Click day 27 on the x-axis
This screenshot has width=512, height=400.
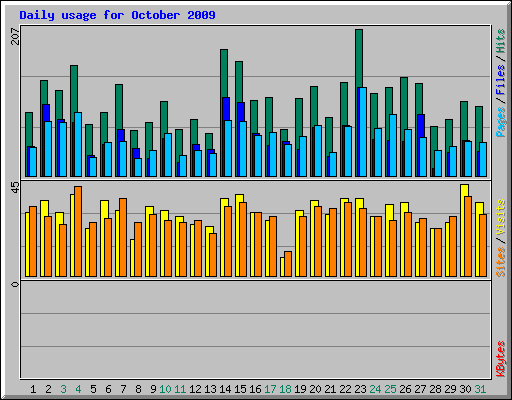tap(420, 389)
